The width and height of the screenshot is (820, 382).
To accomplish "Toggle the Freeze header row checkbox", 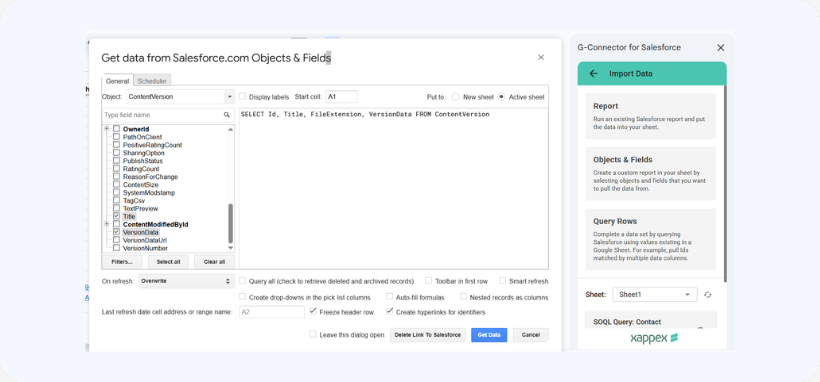I will pyautogui.click(x=313, y=311).
